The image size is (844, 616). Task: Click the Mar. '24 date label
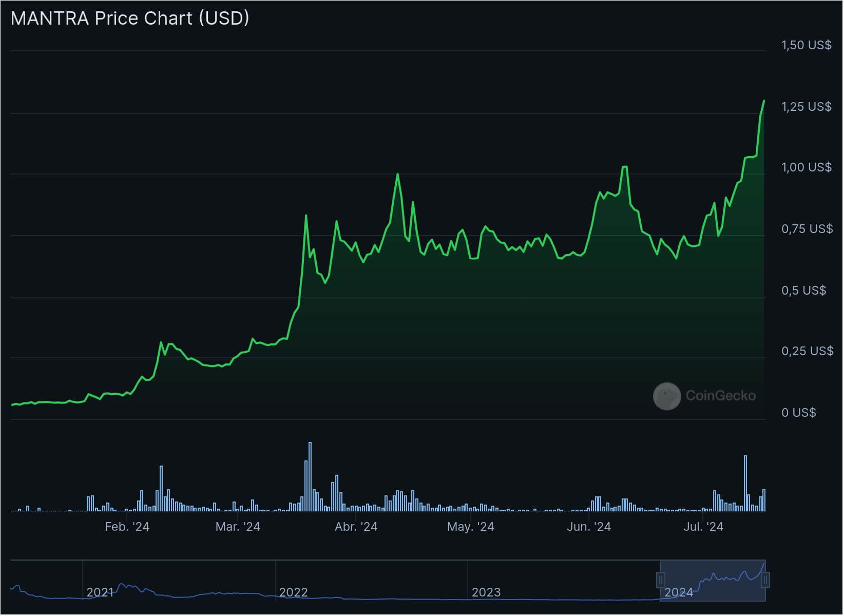[238, 527]
